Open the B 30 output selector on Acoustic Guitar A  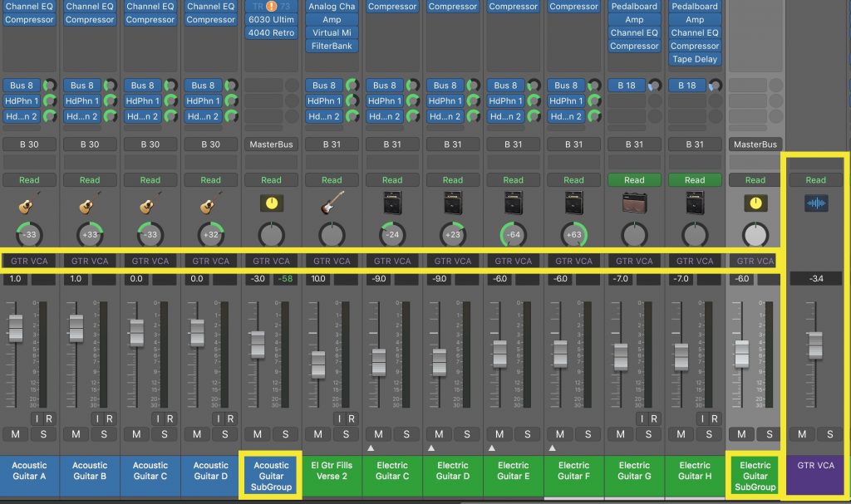coord(29,143)
